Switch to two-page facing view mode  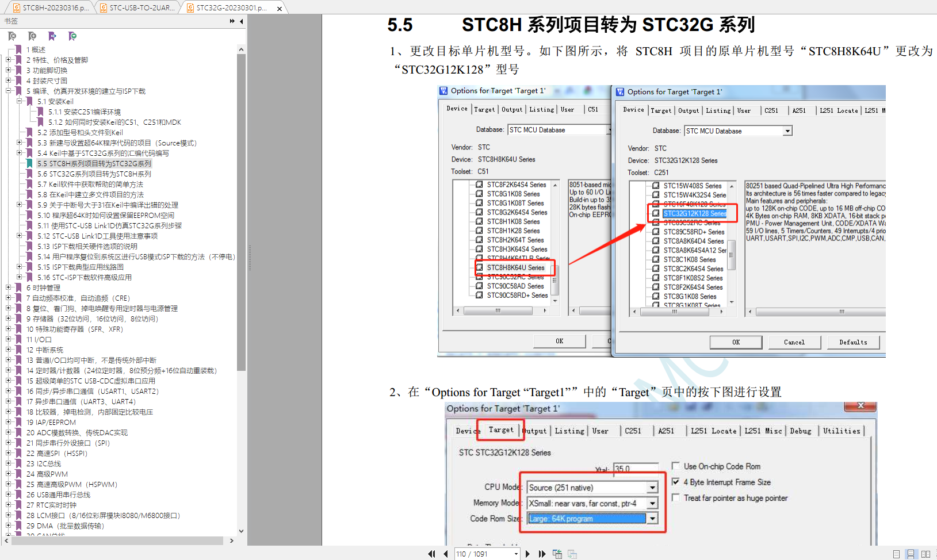click(x=925, y=554)
